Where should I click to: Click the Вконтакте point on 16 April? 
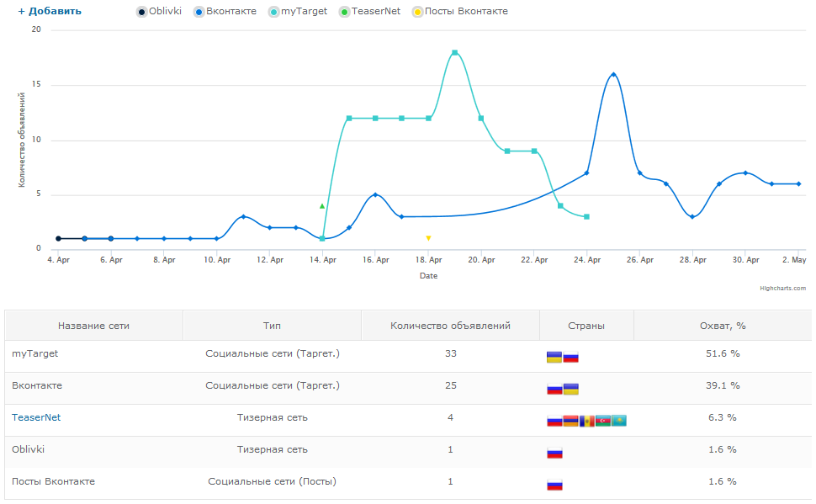click(x=375, y=194)
